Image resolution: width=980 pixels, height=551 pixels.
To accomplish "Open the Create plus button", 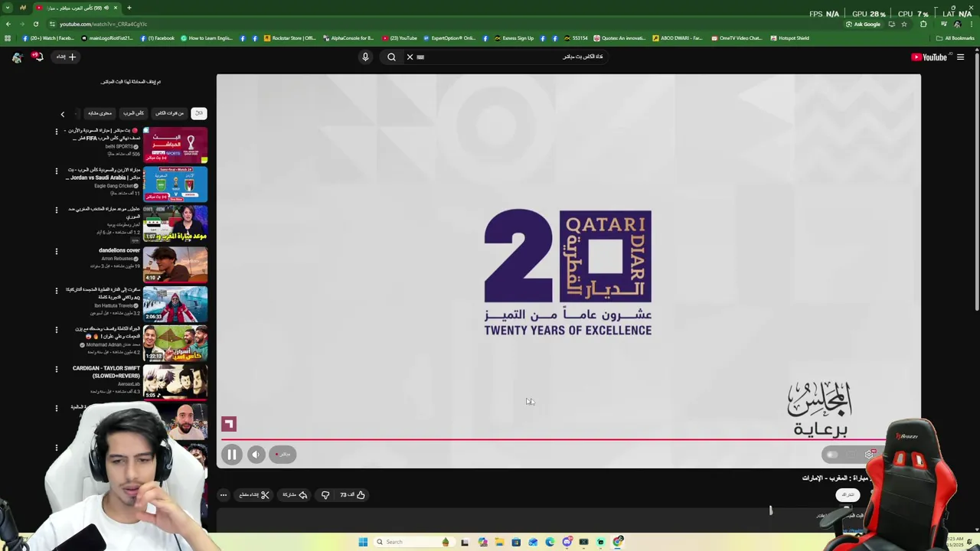I will tap(67, 57).
